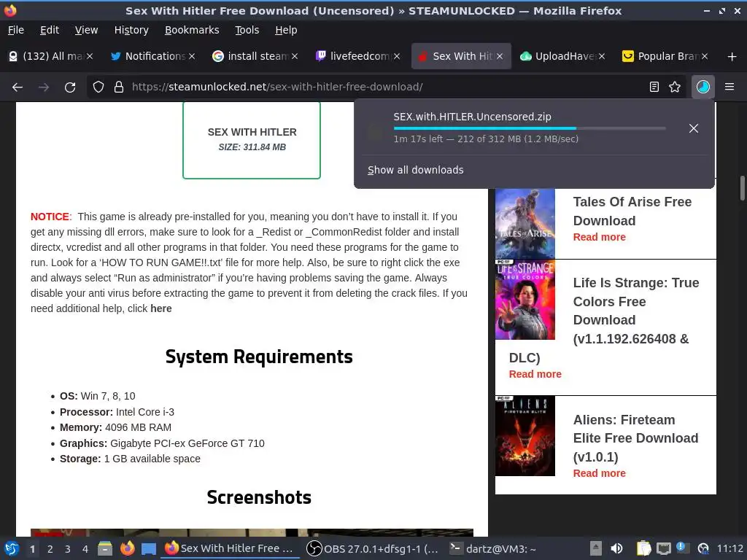Viewport: 747px width, 560px height.
Task: Open a new tab with plus button
Action: [732, 57]
